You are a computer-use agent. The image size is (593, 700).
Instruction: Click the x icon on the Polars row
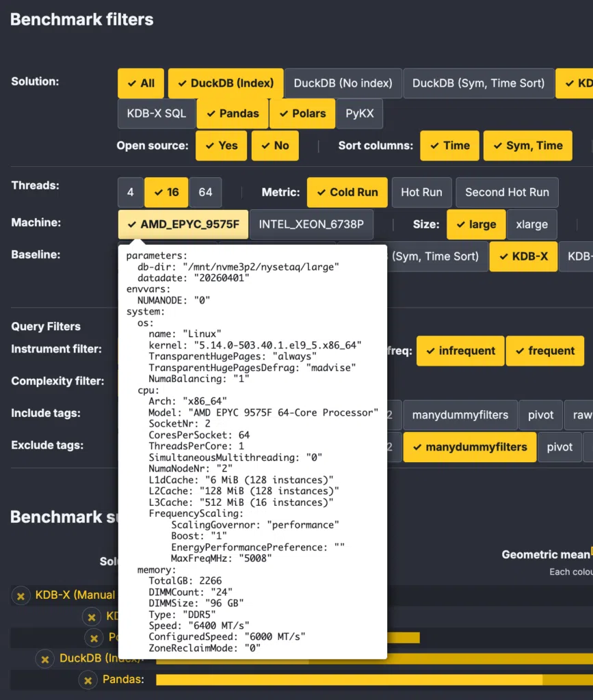(94, 638)
